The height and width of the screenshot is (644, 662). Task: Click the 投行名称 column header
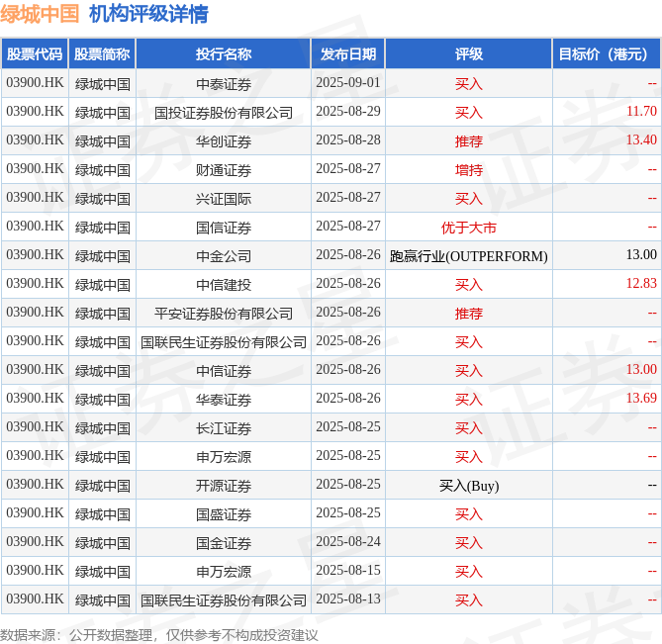224,54
